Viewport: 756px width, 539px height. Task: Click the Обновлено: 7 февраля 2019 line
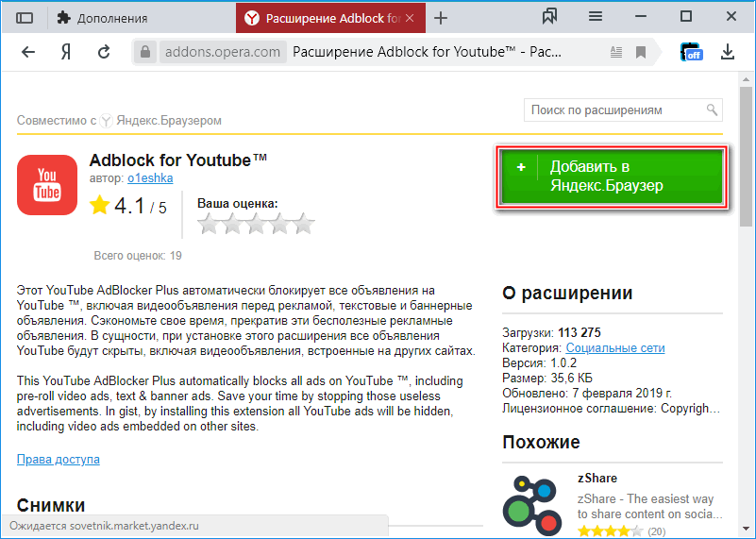click(x=587, y=394)
